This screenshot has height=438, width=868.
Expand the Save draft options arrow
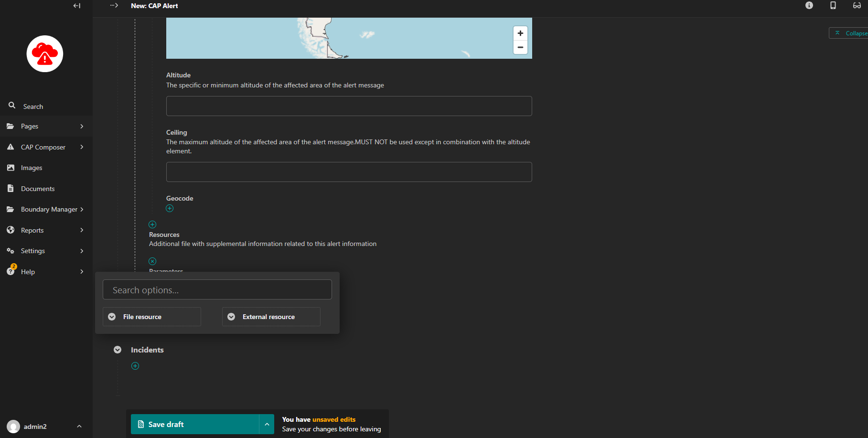267,424
